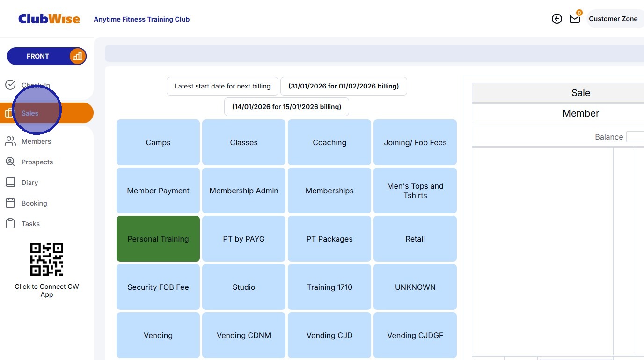Open the Membership Admin tile

tap(244, 191)
